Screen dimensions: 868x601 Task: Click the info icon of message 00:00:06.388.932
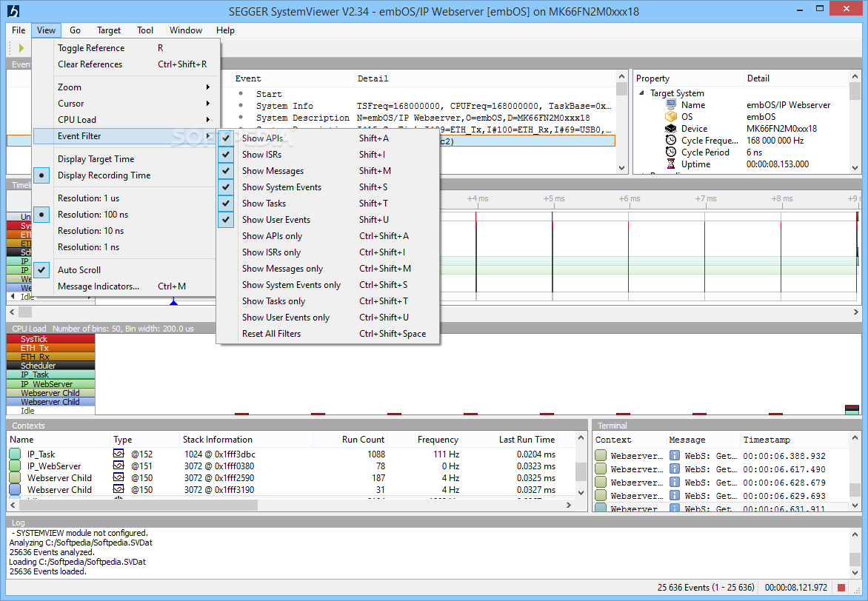tap(674, 455)
